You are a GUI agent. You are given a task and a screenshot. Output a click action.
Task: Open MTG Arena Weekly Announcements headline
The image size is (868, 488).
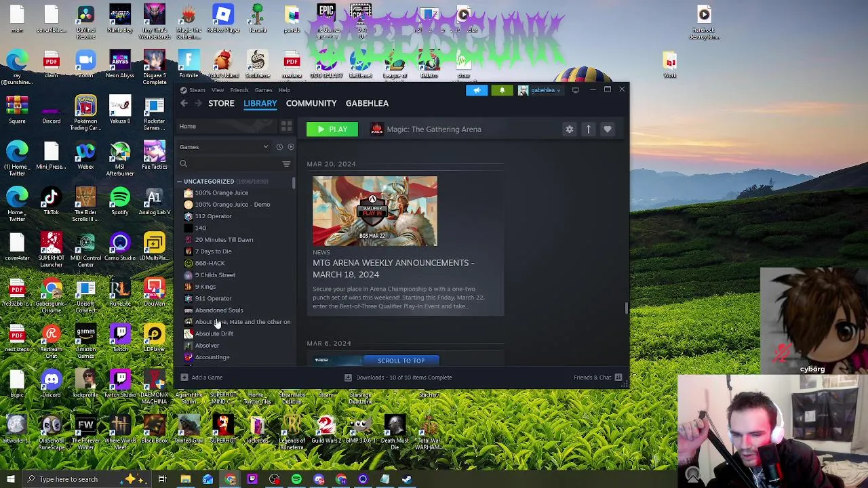coord(393,268)
